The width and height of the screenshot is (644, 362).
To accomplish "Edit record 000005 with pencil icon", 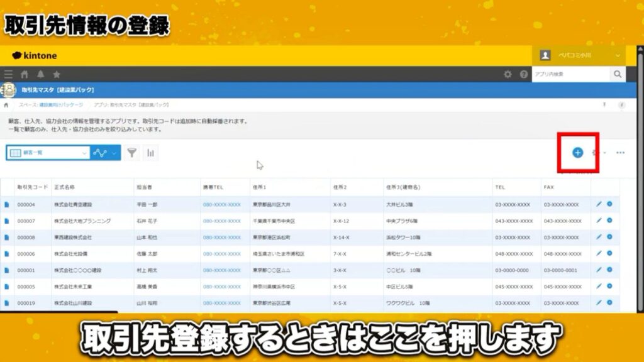I will (x=599, y=286).
